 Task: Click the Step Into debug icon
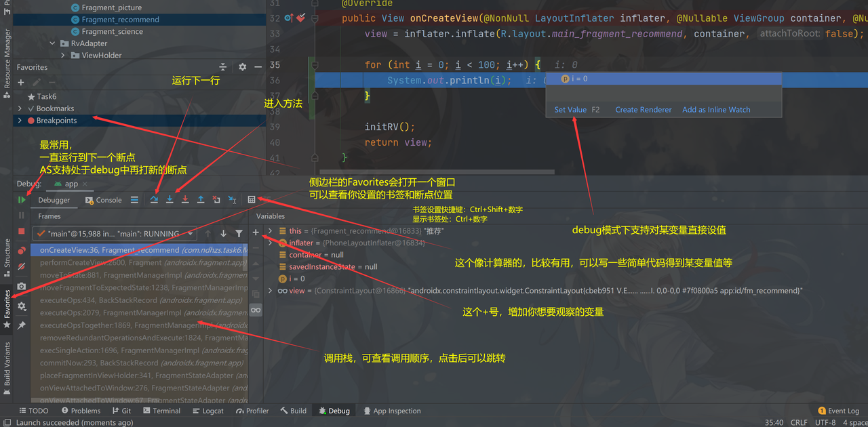170,200
